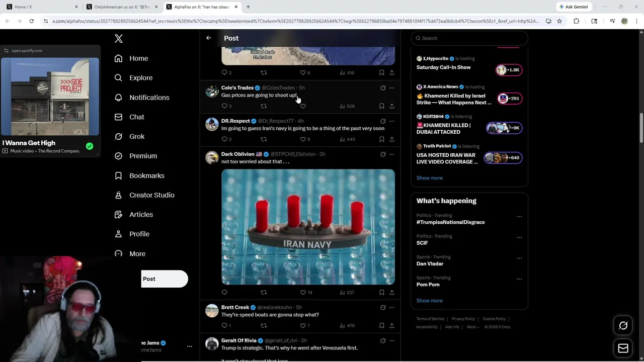Bookmark Dark Oblivion post

pyautogui.click(x=381, y=292)
